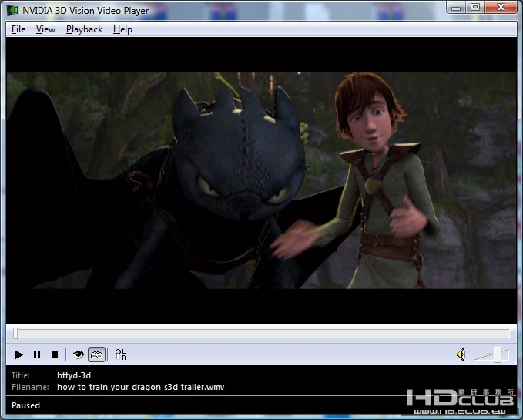523x420 pixels.
Task: Click the Paused status text
Action: [x=25, y=405]
